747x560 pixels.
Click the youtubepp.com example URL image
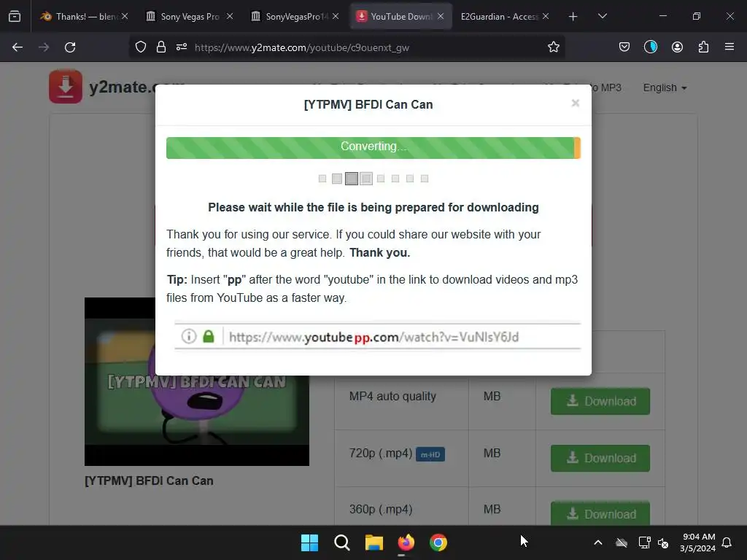(x=377, y=336)
